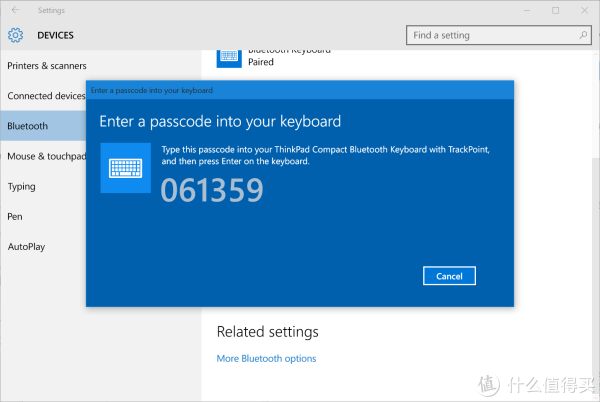
Task: Maximize the Settings window
Action: click(x=556, y=10)
